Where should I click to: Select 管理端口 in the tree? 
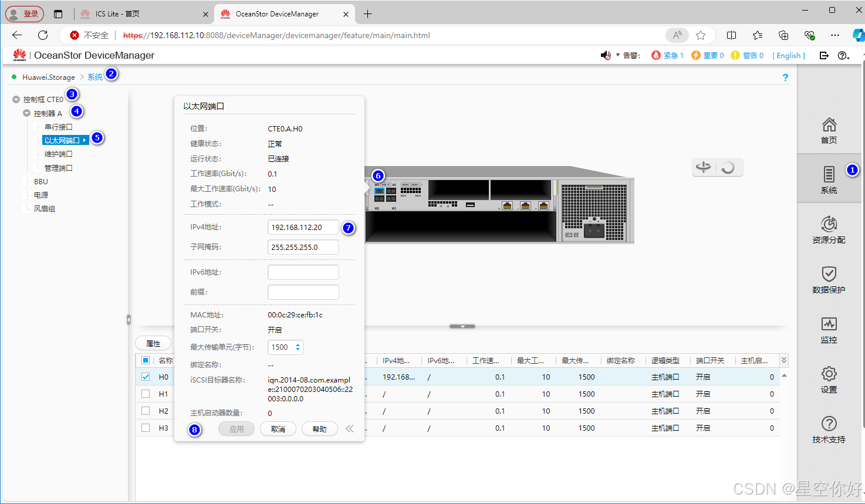(x=59, y=168)
